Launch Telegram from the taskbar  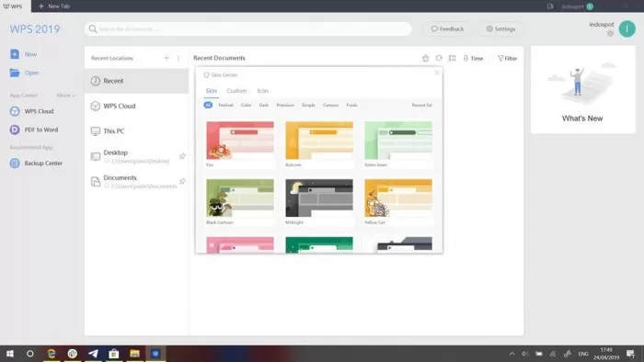(x=93, y=354)
